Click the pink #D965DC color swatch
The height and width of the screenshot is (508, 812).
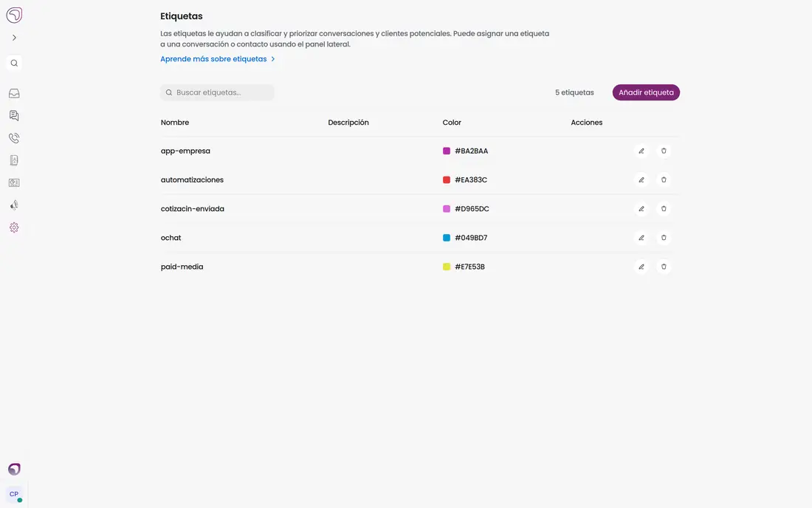point(447,209)
